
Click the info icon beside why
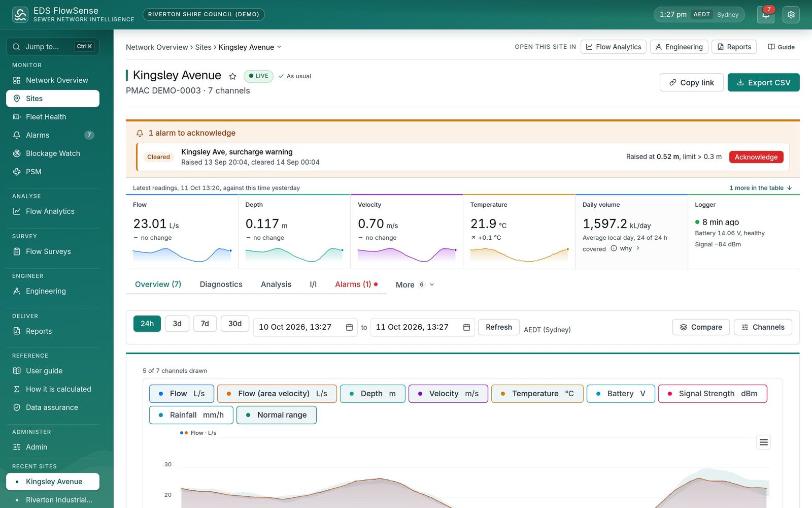tap(614, 248)
